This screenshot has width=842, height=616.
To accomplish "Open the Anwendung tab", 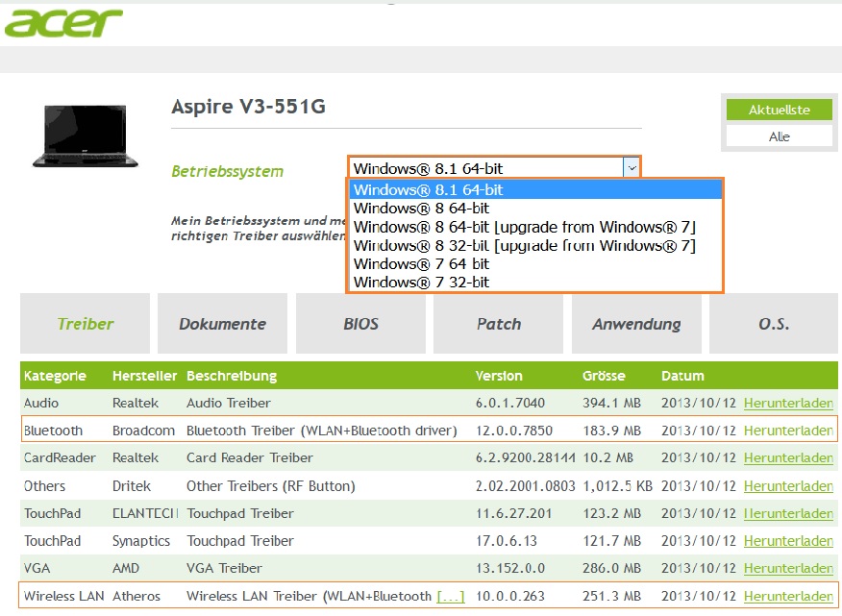I will pos(636,323).
